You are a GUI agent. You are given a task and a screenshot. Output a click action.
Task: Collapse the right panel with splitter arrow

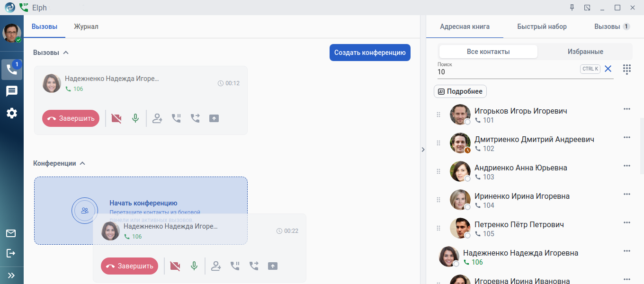point(423,150)
